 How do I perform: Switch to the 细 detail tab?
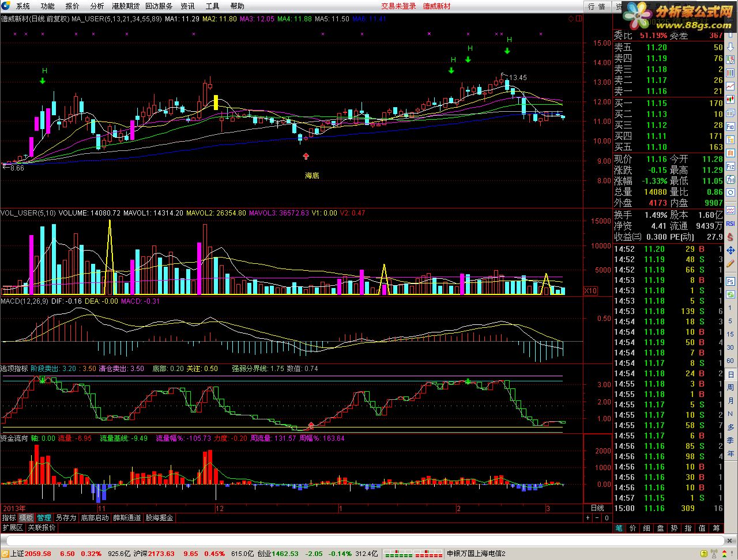coord(646,528)
